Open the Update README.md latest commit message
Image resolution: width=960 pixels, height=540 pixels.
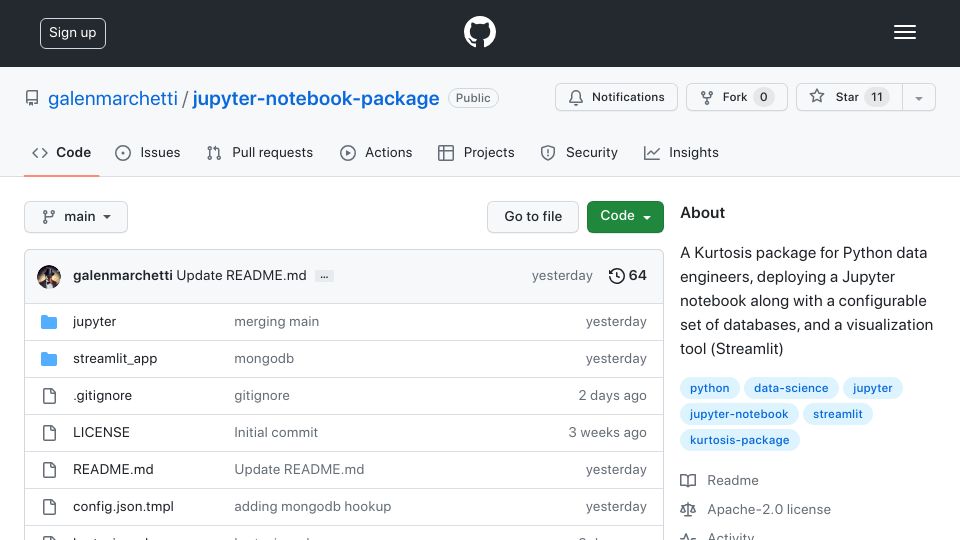(241, 276)
